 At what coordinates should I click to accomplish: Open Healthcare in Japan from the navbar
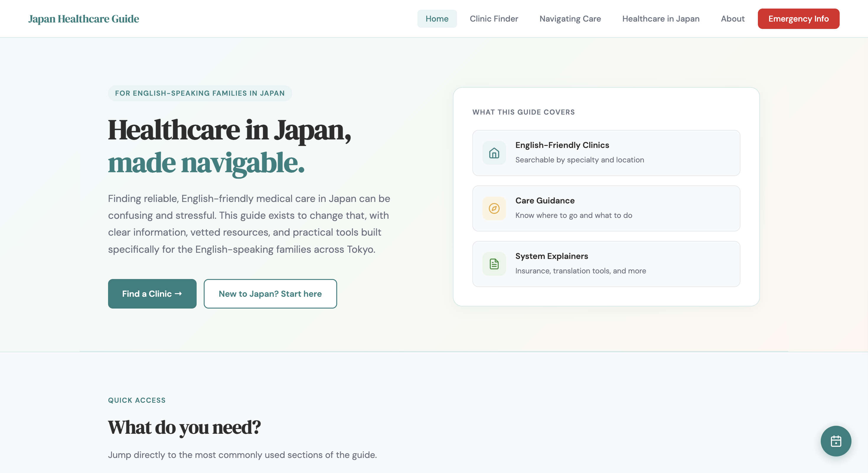pos(661,19)
